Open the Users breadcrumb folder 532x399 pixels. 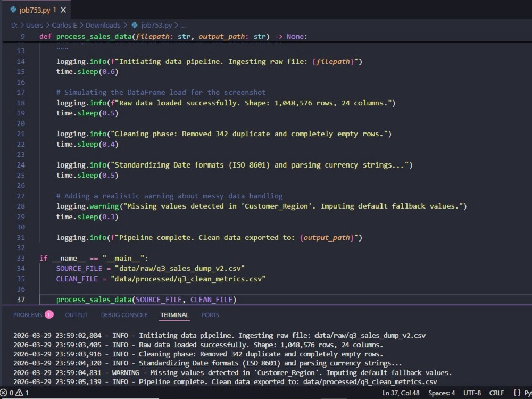tap(35, 25)
